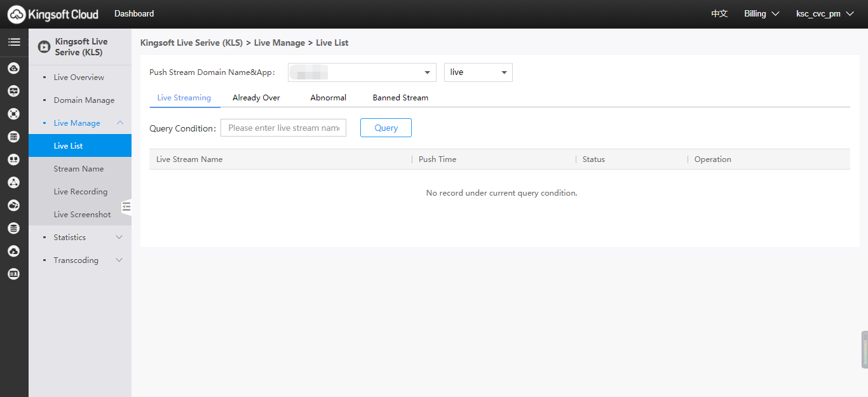Expand the Transcoding section
Image resolution: width=868 pixels, height=397 pixels.
[x=119, y=260]
